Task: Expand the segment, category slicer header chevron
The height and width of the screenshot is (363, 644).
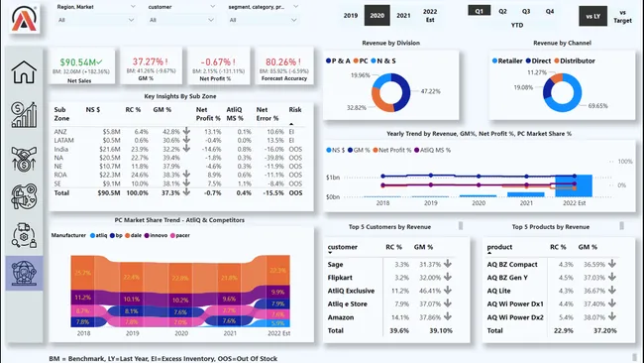Action: [x=295, y=7]
